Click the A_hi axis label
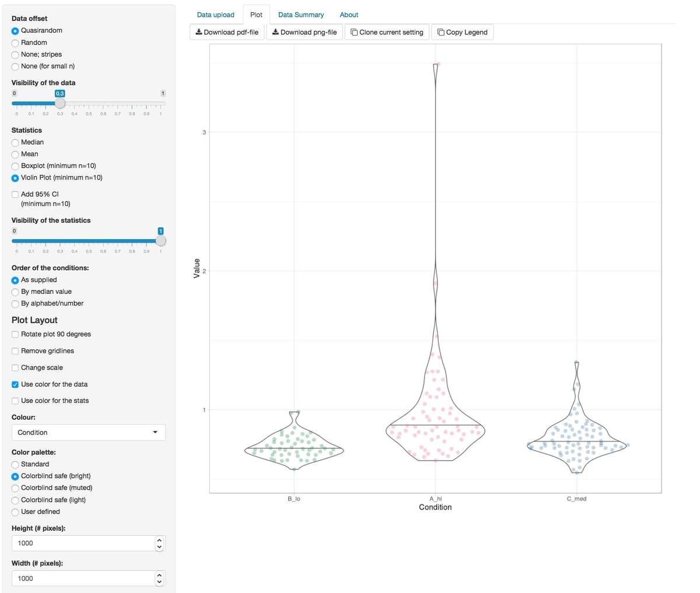 click(x=435, y=499)
